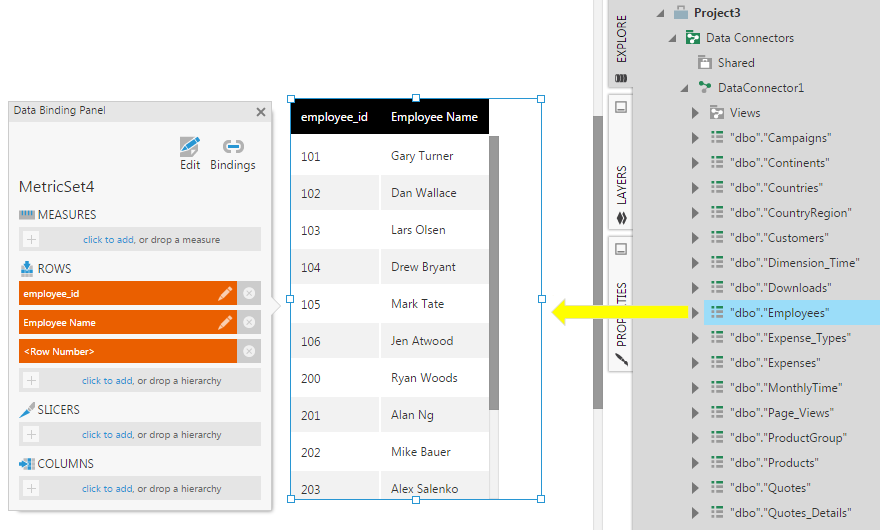Click the table icon for "dbo"."Expenses"
The height and width of the screenshot is (530, 880).
[x=717, y=362]
